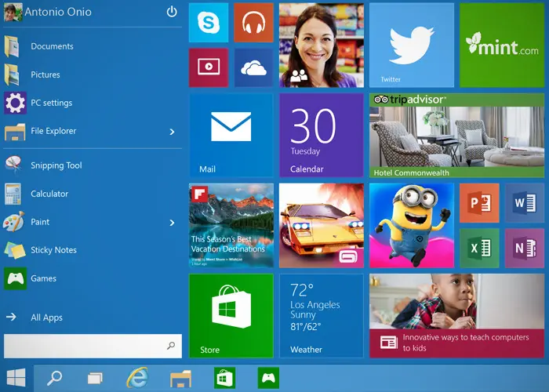Open the Store tile
This screenshot has width=549, height=392.
231,316
